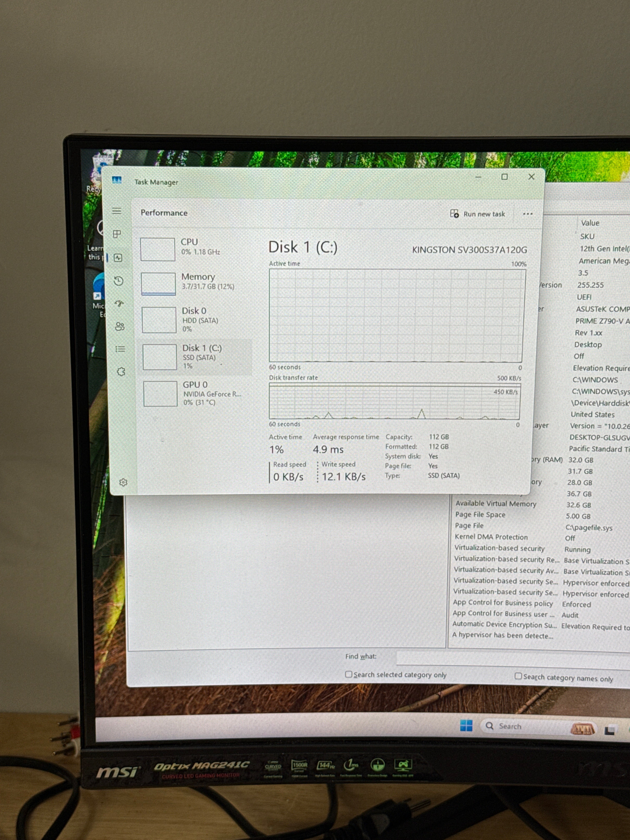Open Services icon in sidebar
Screen dimensions: 630x840
(x=121, y=371)
